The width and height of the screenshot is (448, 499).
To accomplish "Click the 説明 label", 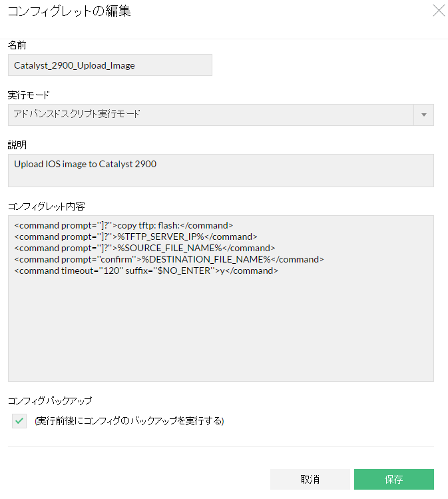I will [17, 145].
